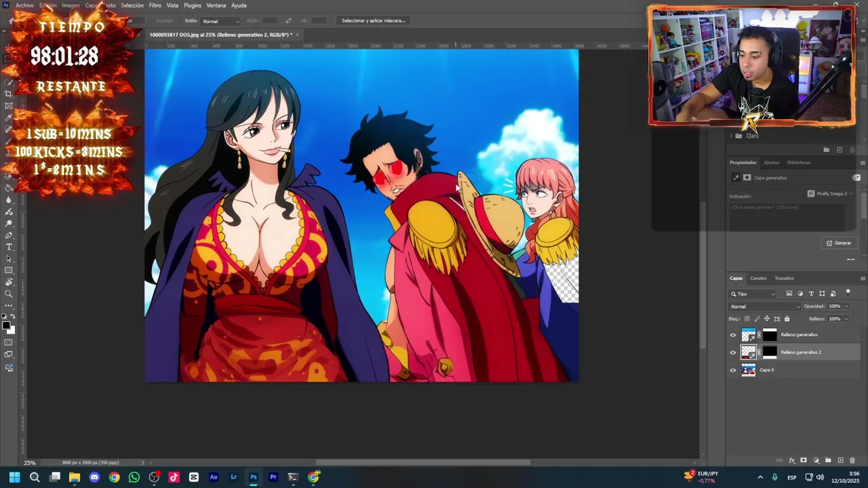Select the Rectangle shape tool
This screenshot has width=868, height=488.
[x=9, y=270]
